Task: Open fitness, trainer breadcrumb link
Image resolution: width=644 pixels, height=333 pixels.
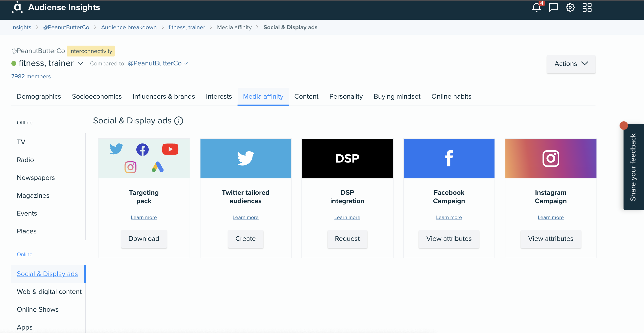Action: click(187, 27)
